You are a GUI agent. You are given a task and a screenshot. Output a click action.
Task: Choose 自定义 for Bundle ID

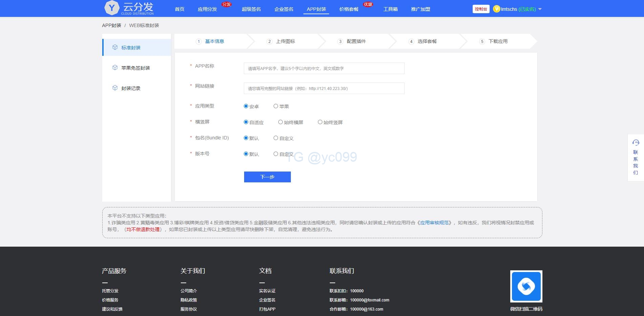click(276, 138)
